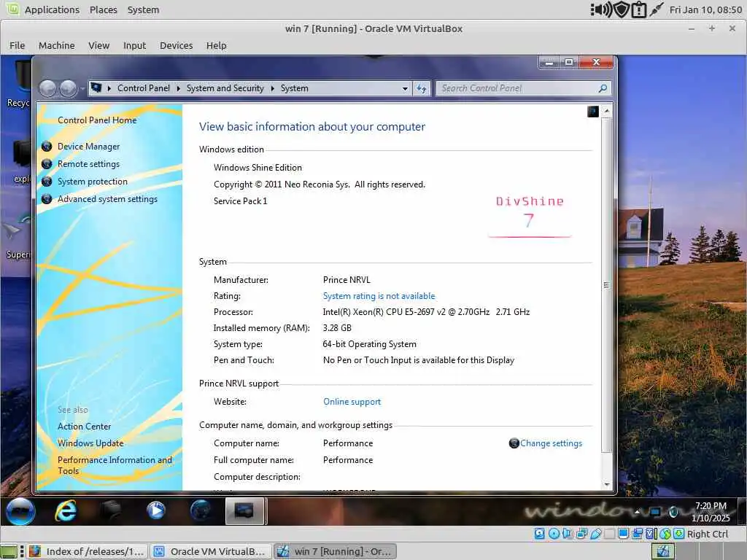Open System protection

coord(93,182)
